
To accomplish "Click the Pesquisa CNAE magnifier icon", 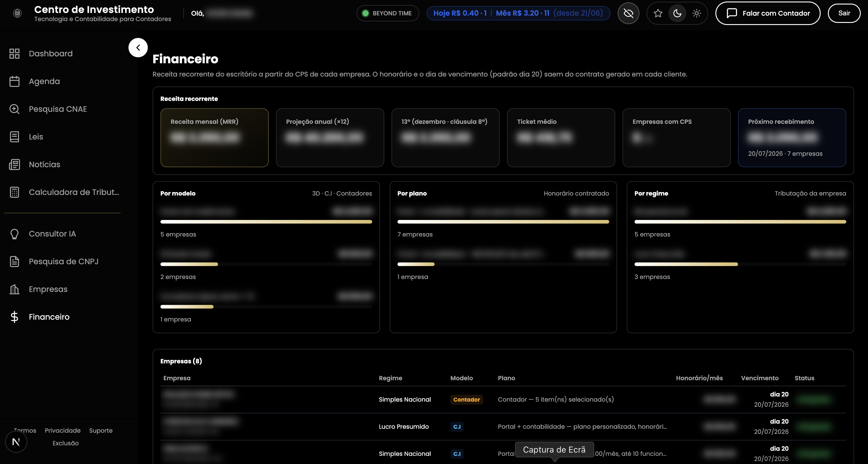I will (14, 109).
